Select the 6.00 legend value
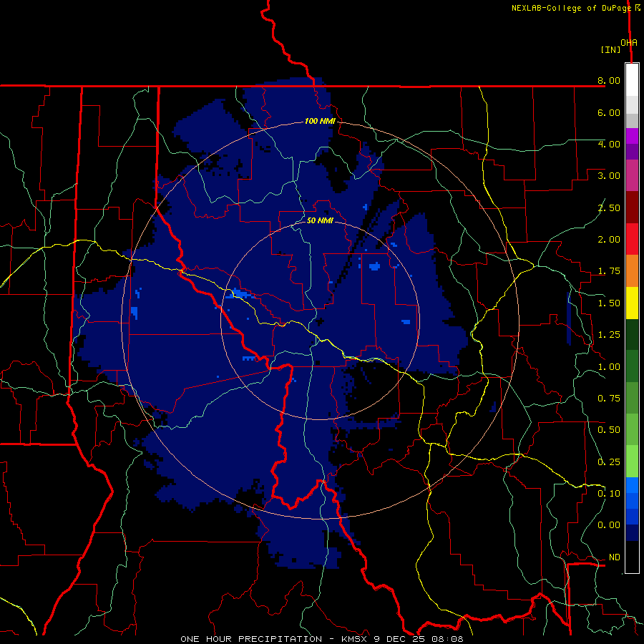Screen dimensions: 644x644 click(x=609, y=112)
